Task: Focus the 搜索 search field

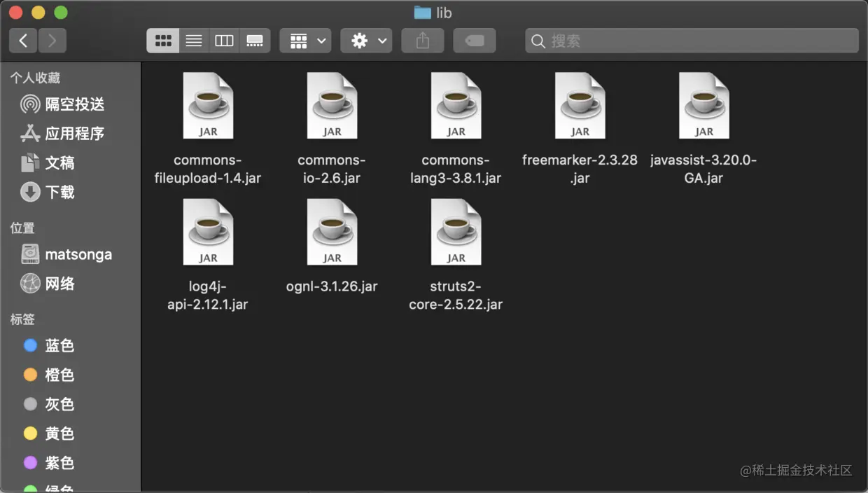Action: pos(692,41)
